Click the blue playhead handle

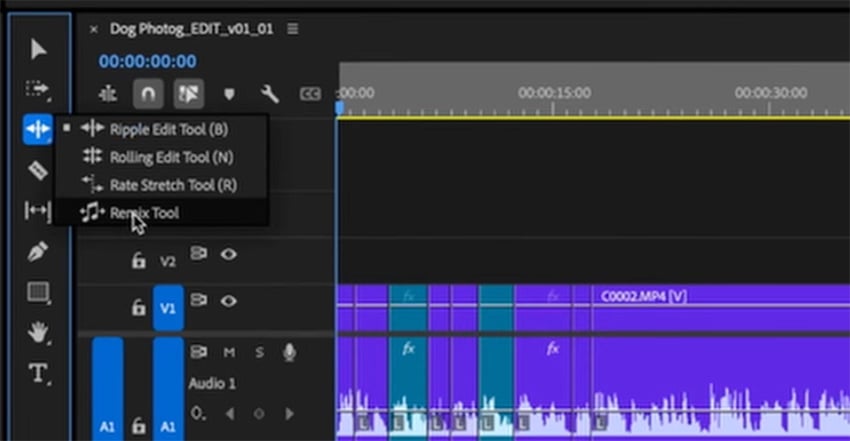click(x=339, y=108)
